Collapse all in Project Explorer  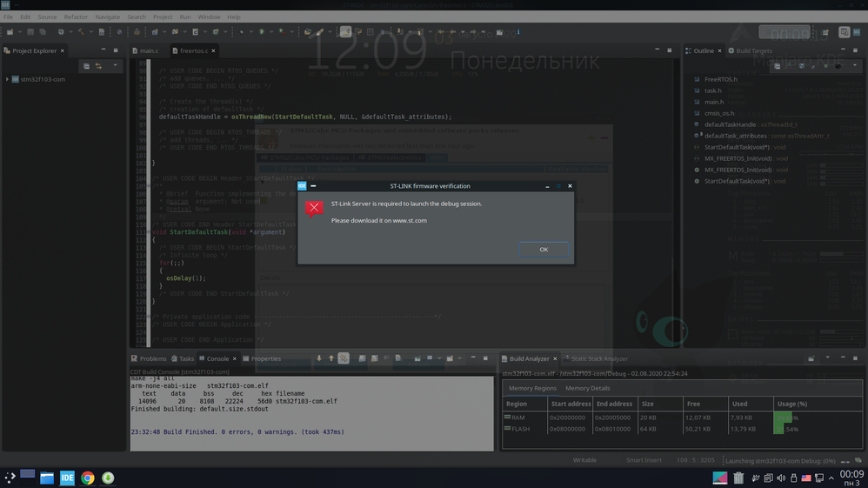tap(86, 66)
